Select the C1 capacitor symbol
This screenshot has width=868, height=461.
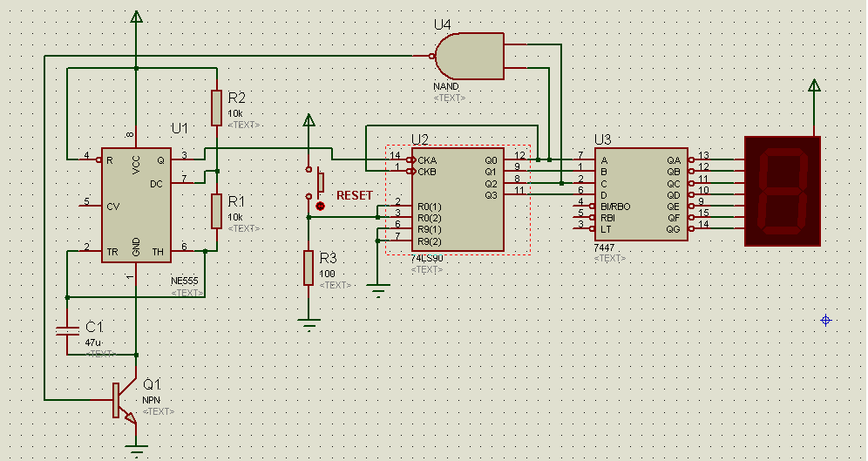67,331
